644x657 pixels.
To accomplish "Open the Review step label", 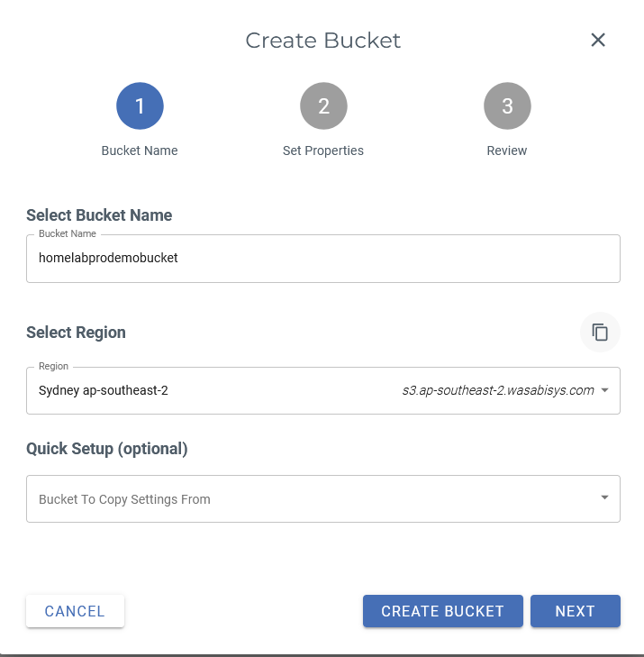I will pyautogui.click(x=507, y=151).
